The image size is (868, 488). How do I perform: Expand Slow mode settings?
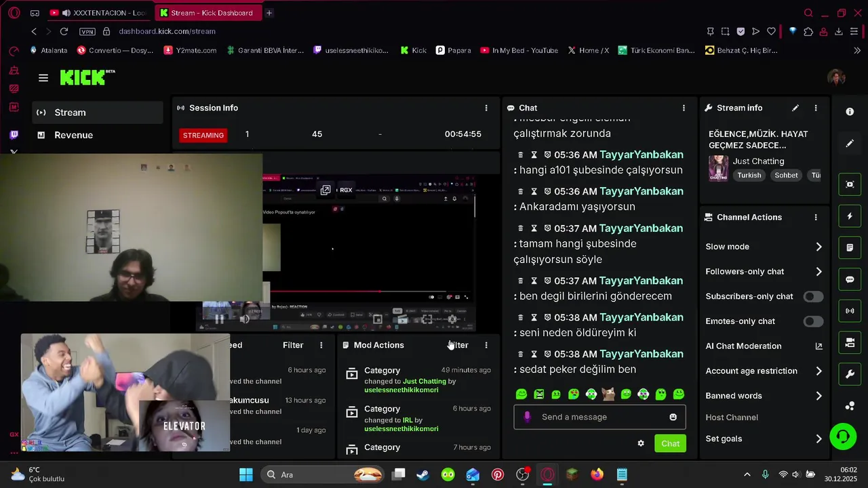point(764,247)
